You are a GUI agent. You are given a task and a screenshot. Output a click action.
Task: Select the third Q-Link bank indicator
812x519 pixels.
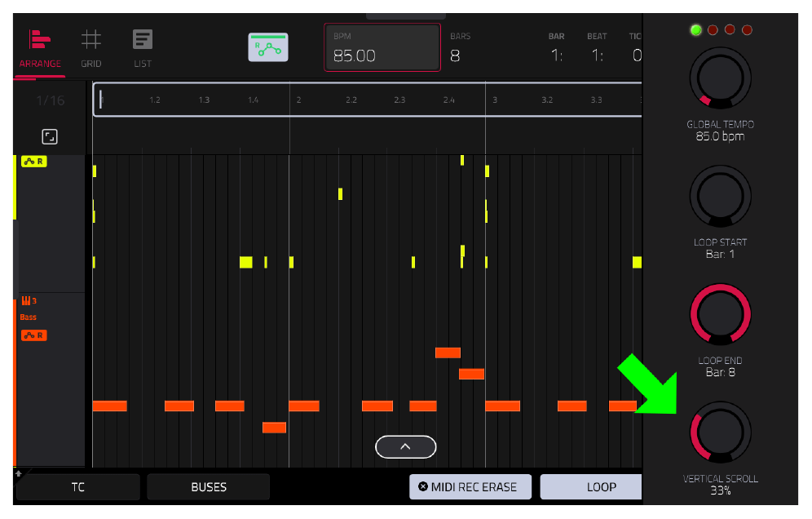[730, 29]
